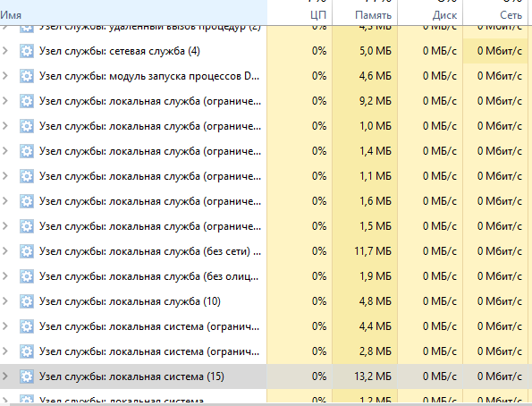Image resolution: width=532 pixels, height=406 pixels.
Task: Click gear icon of локальная служба (без олиц...)
Action: click(x=27, y=276)
